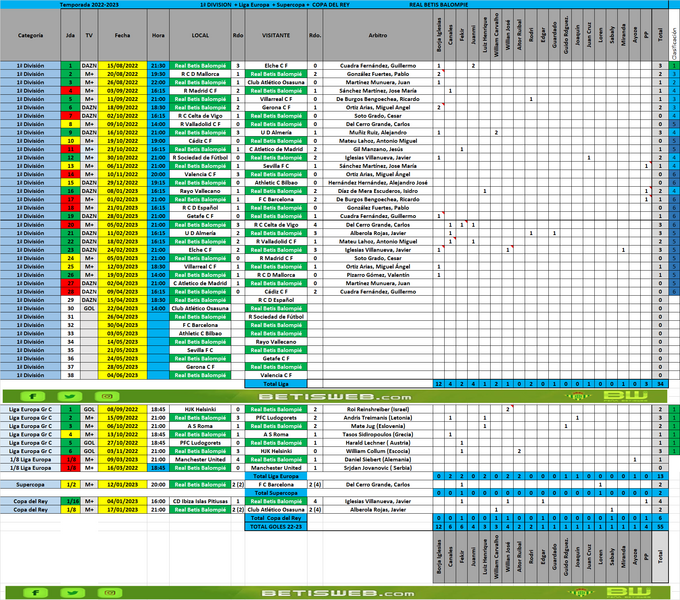
Task: Select referee cell Muñiz Ruiz, Alejandro
Action: (x=378, y=133)
